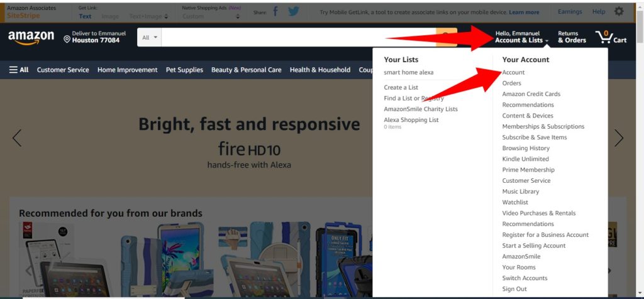Set the Deliver to Emmanuel location

click(95, 37)
